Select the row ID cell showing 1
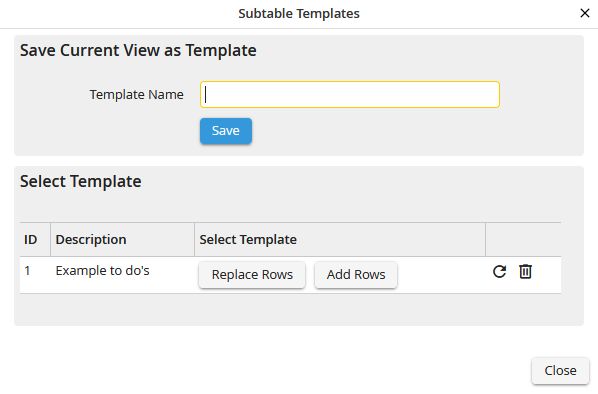 pos(27,271)
